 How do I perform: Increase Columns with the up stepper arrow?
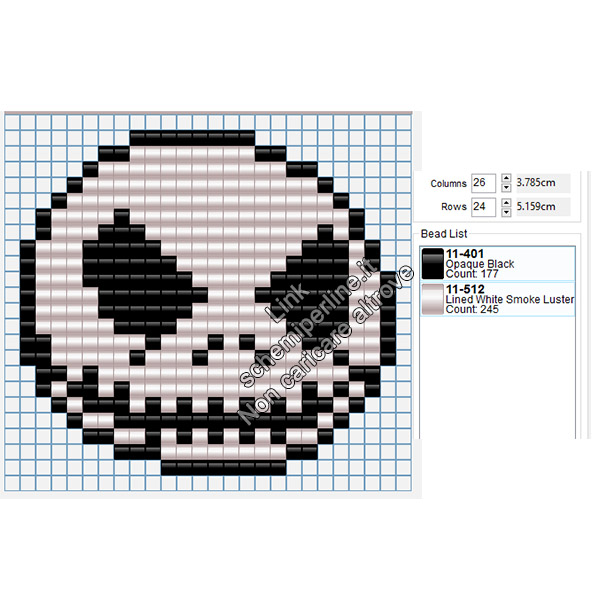tap(506, 178)
